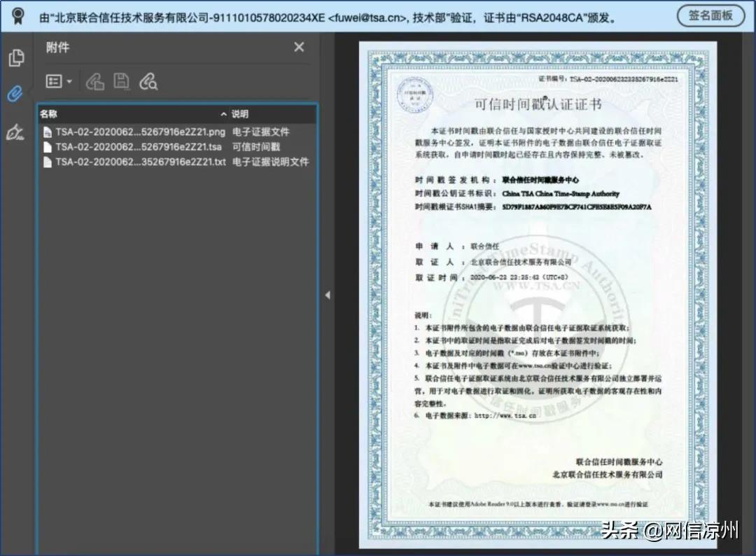Click the 可信时间戳 description cell

coord(256,146)
